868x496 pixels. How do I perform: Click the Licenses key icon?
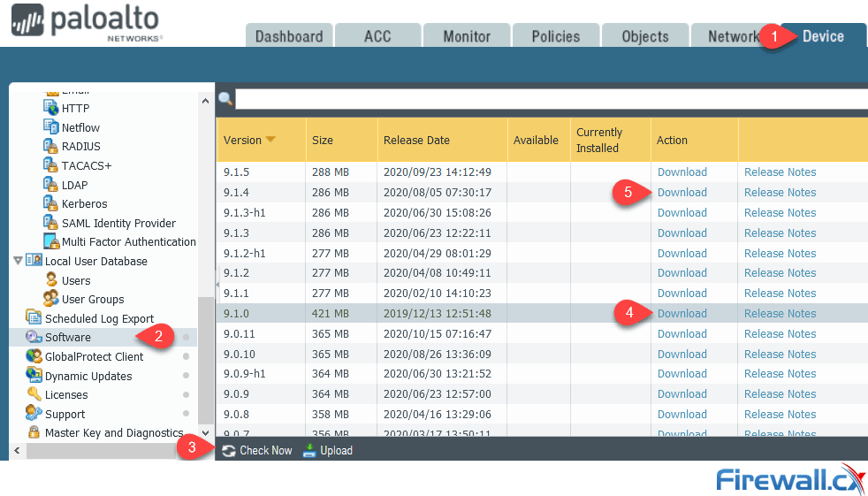(34, 394)
